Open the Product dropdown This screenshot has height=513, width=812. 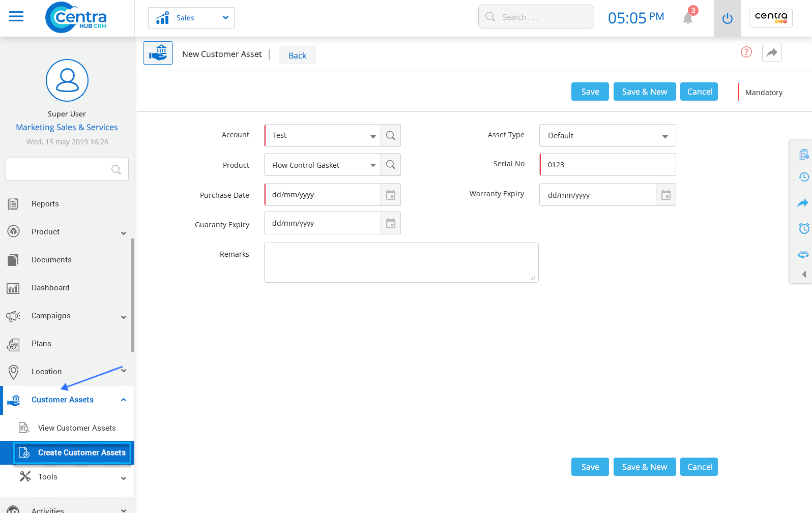[323, 165]
